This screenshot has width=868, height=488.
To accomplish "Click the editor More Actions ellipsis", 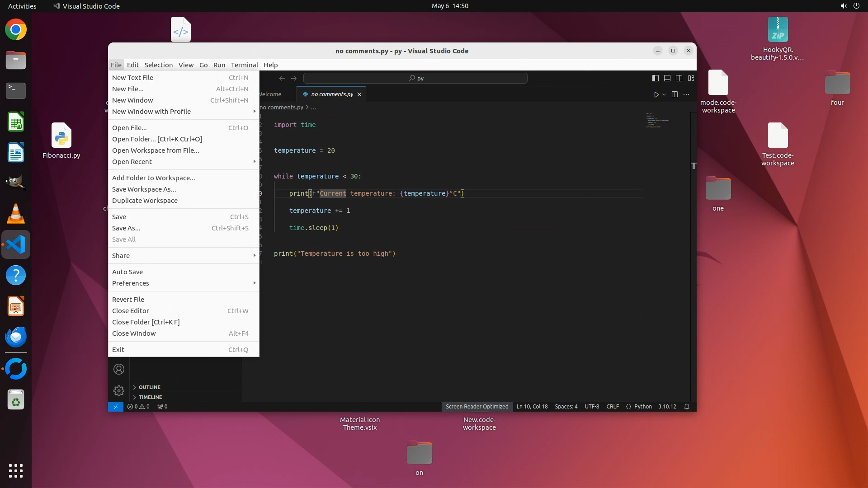I will 686,94.
